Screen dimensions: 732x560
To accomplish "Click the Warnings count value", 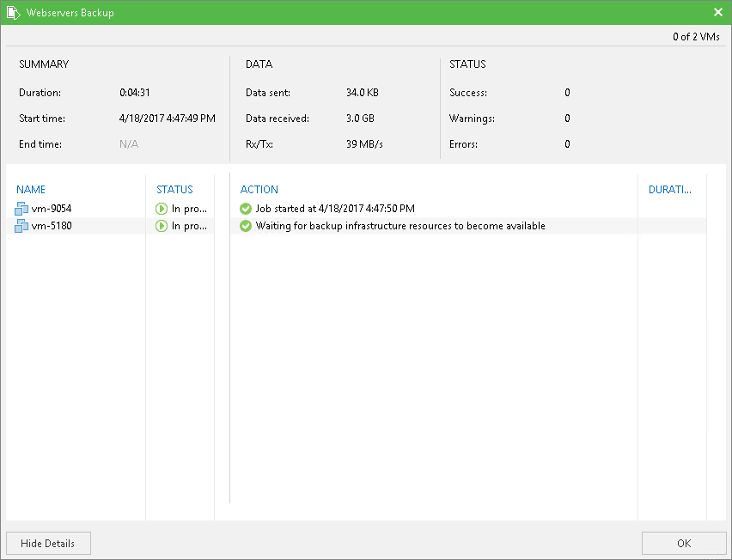I will (567, 118).
